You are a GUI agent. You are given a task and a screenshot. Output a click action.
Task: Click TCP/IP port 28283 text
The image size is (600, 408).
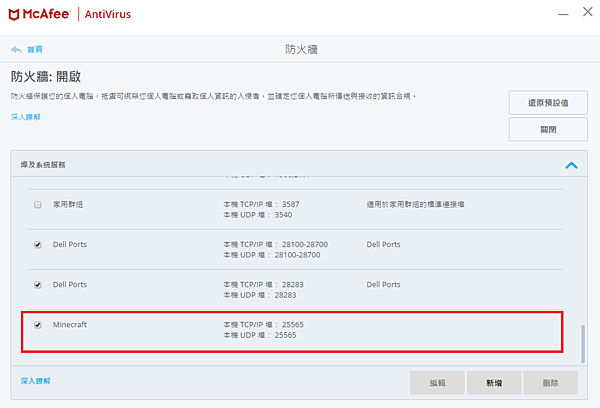263,285
